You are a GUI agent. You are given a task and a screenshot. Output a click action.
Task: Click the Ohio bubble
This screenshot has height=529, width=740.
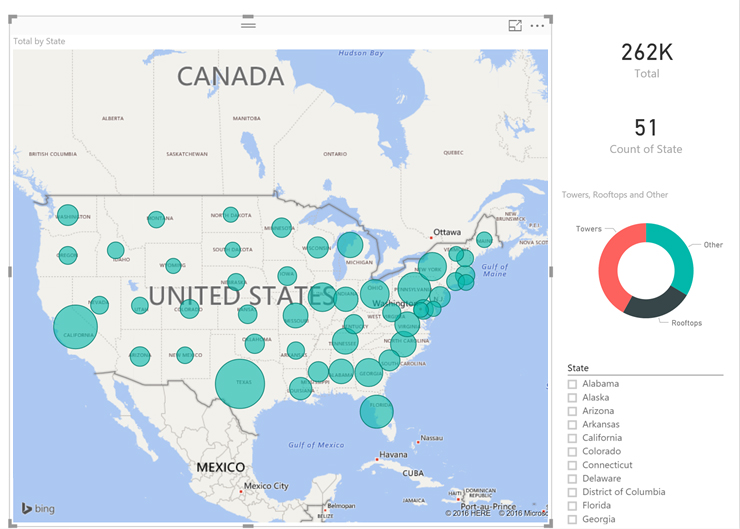pos(375,294)
